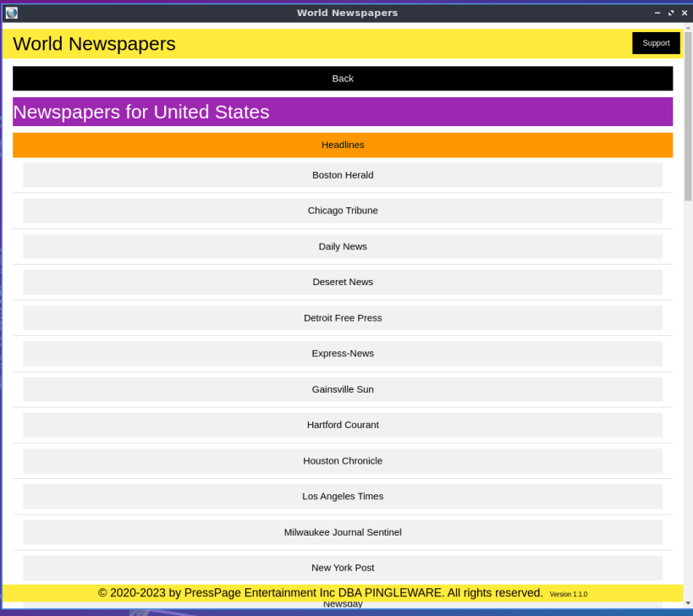The image size is (693, 616).
Task: Maximize the World Newspapers window
Action: pyautogui.click(x=671, y=13)
